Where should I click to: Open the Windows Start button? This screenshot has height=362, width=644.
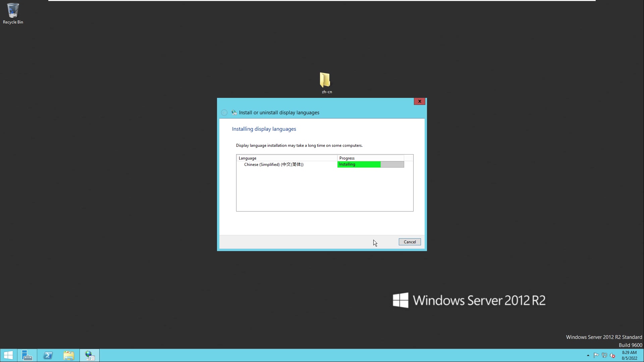8,355
